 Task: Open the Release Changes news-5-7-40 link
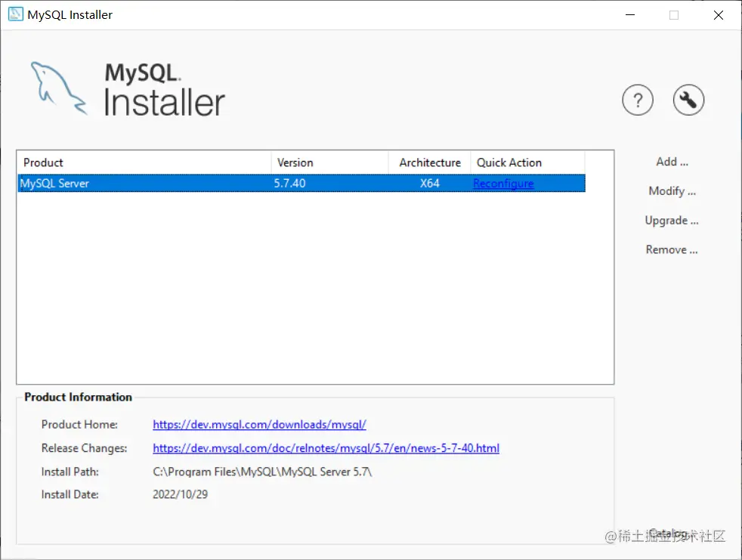click(x=326, y=448)
